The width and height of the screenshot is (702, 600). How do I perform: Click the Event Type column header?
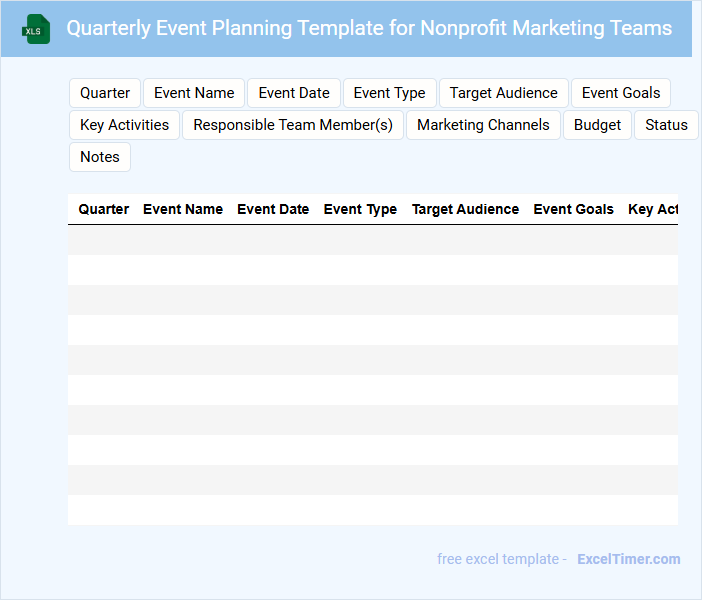coord(360,209)
